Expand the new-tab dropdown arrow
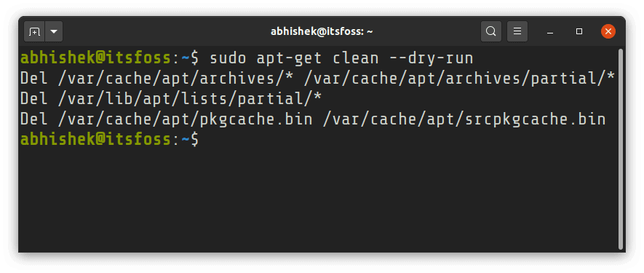 pos(53,31)
